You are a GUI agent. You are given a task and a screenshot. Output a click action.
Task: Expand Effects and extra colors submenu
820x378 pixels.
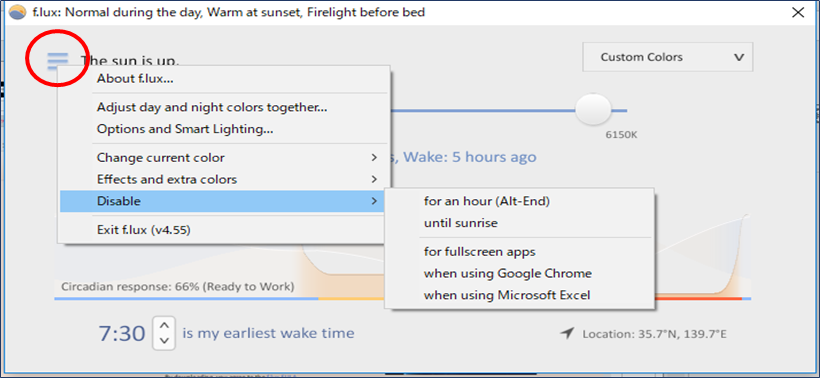tap(224, 179)
